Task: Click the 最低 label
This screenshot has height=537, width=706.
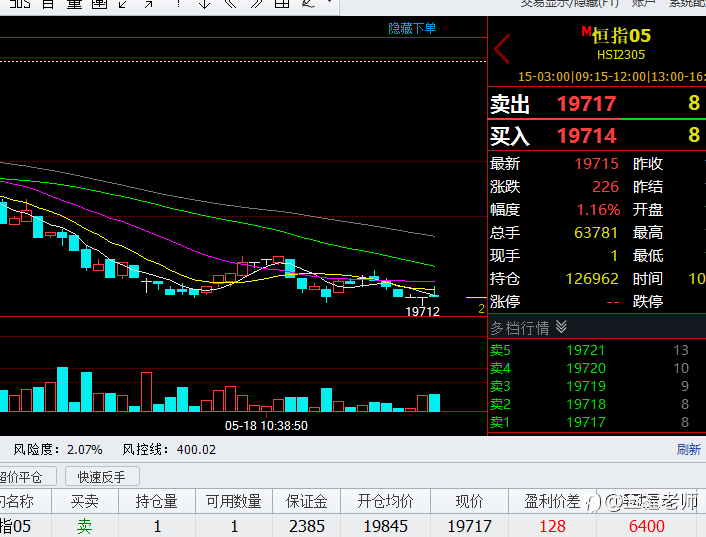Action: [648, 255]
